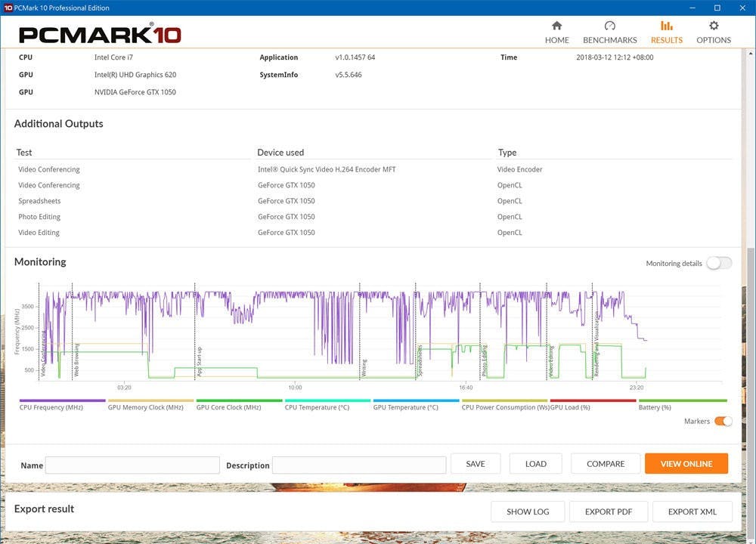
Task: Toggle the CPU Frequency purple legend
Action: 62,400
